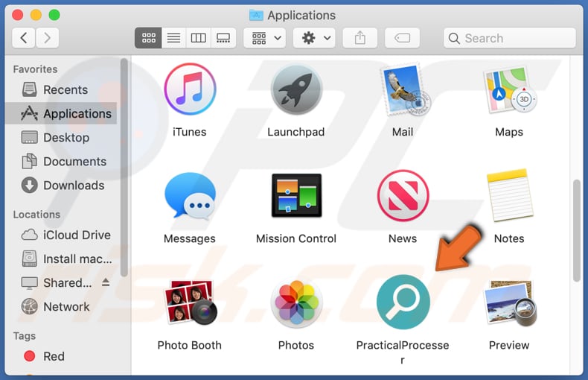Select the Preview app icon
588x380 pixels.
pyautogui.click(x=510, y=303)
